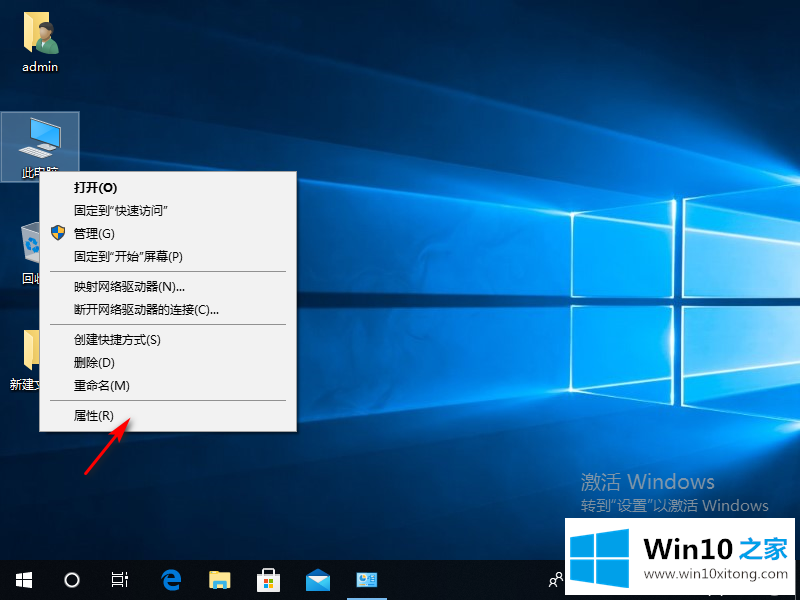Choose 重命名(M) in context menu
Viewport: 800px width, 600px height.
click(x=168, y=386)
